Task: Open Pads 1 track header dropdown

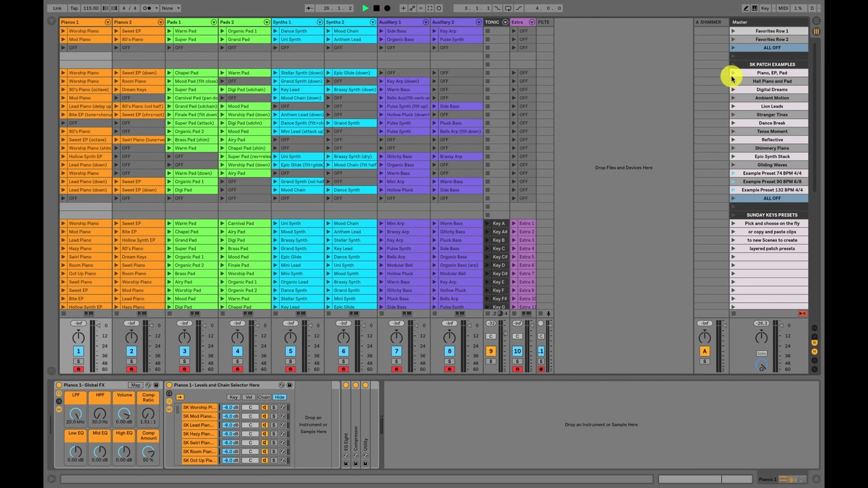Action: (213, 22)
